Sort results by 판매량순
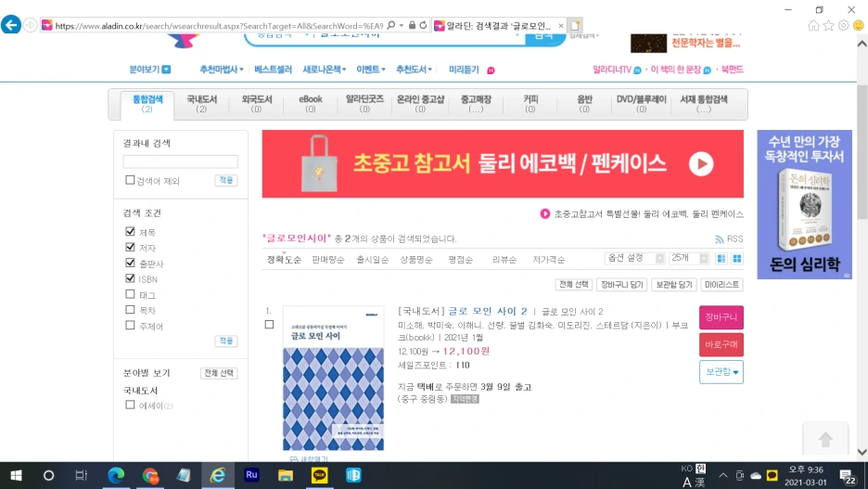 (327, 259)
